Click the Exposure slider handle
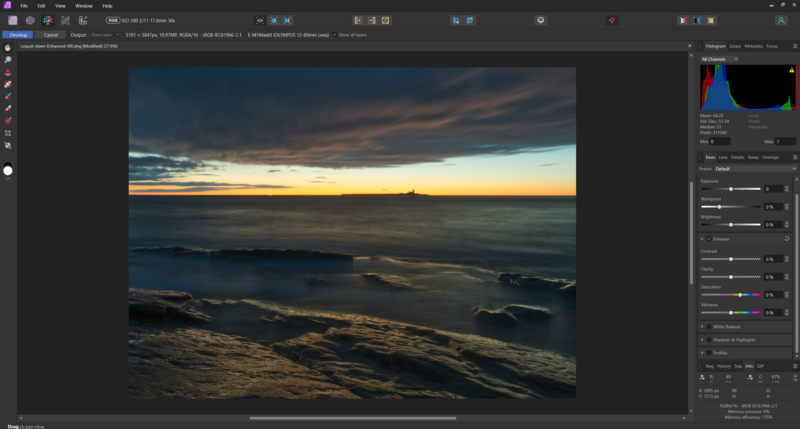Image resolution: width=800 pixels, height=429 pixels. 731,189
